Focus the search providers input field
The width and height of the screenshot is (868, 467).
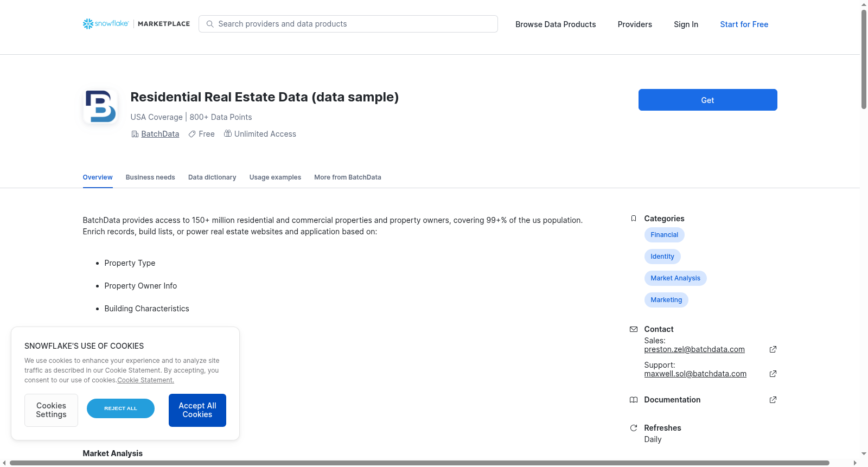coord(348,24)
